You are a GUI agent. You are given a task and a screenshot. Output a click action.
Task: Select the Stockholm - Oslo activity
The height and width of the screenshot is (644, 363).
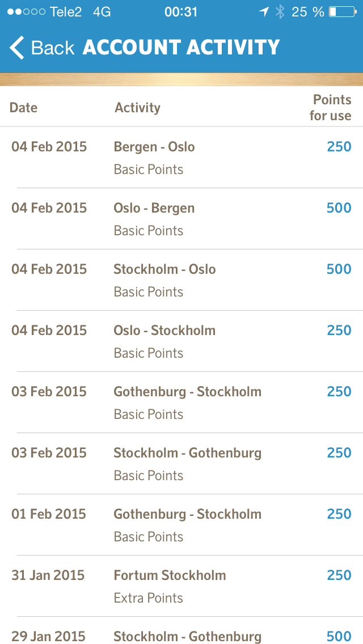tap(181, 280)
